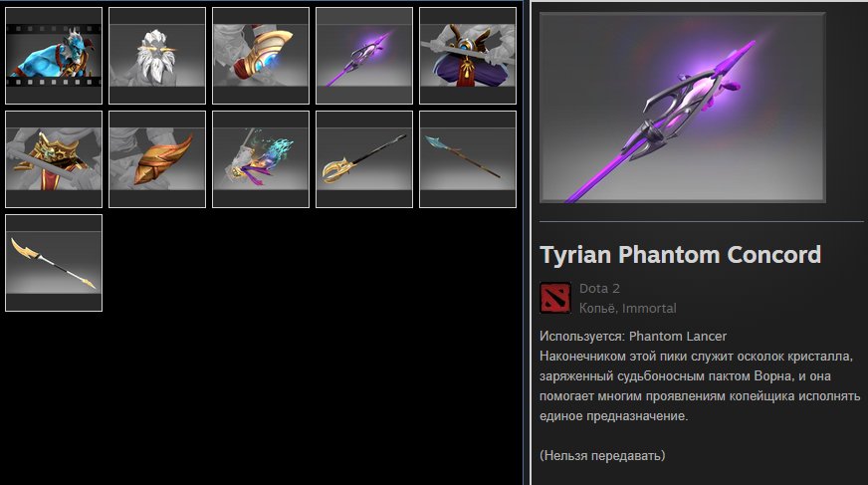Choose the teal-tipped wooden spear item

click(x=468, y=159)
